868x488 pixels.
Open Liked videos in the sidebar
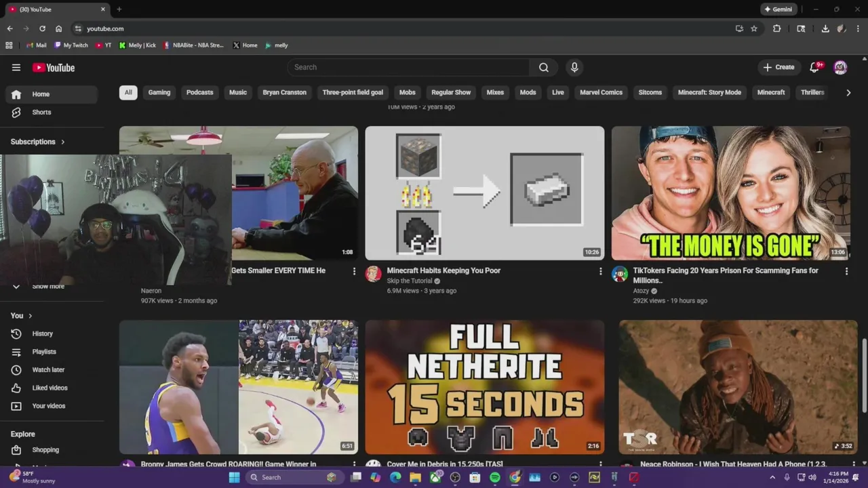point(52,388)
